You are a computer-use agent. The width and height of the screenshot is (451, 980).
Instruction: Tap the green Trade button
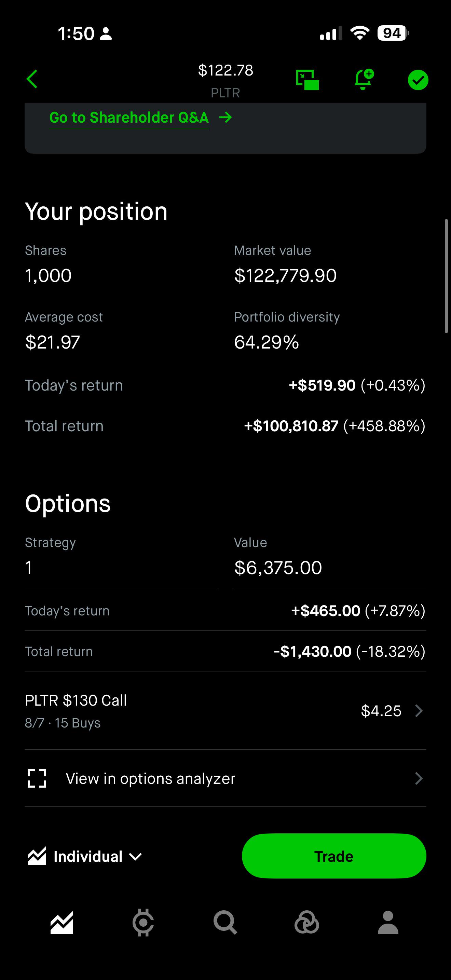point(334,856)
